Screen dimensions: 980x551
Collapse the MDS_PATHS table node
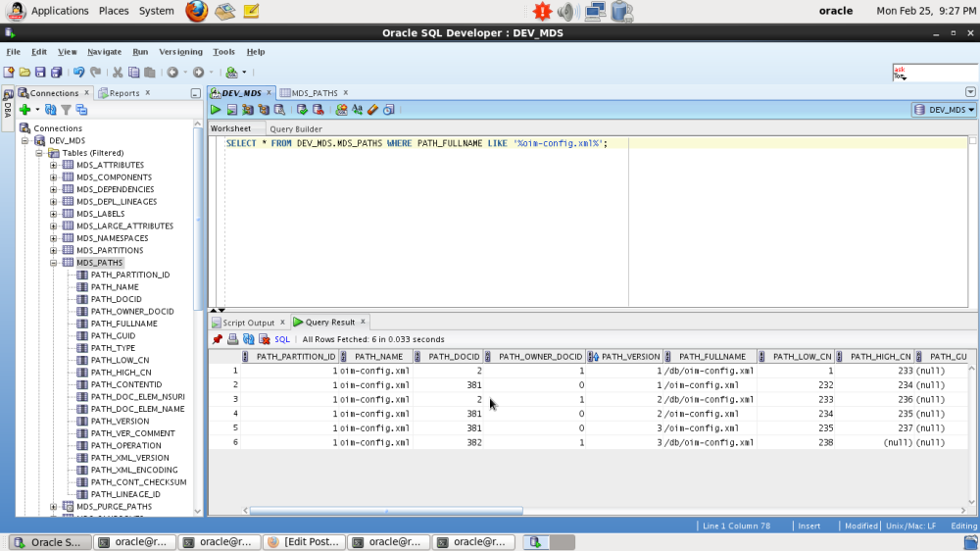point(53,263)
